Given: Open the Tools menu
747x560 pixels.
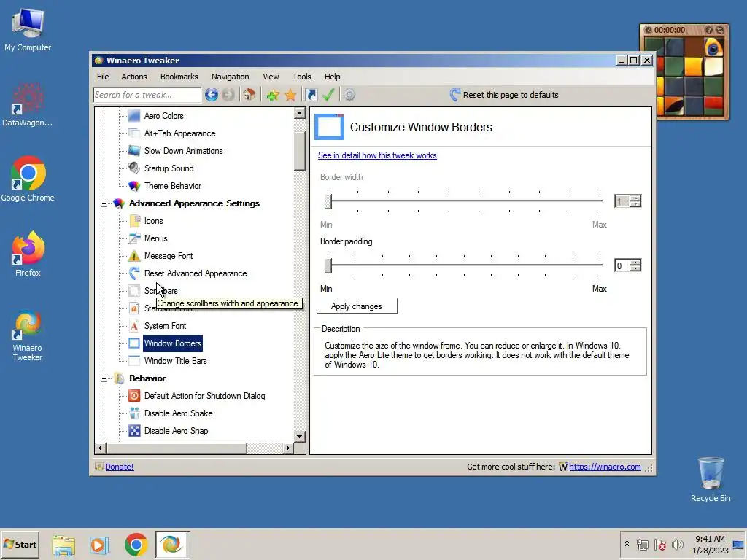Looking at the screenshot, I should pyautogui.click(x=301, y=77).
